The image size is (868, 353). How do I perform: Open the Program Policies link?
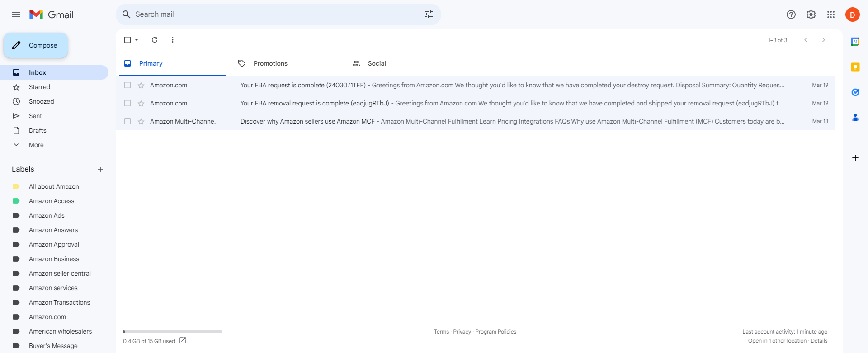tap(496, 332)
